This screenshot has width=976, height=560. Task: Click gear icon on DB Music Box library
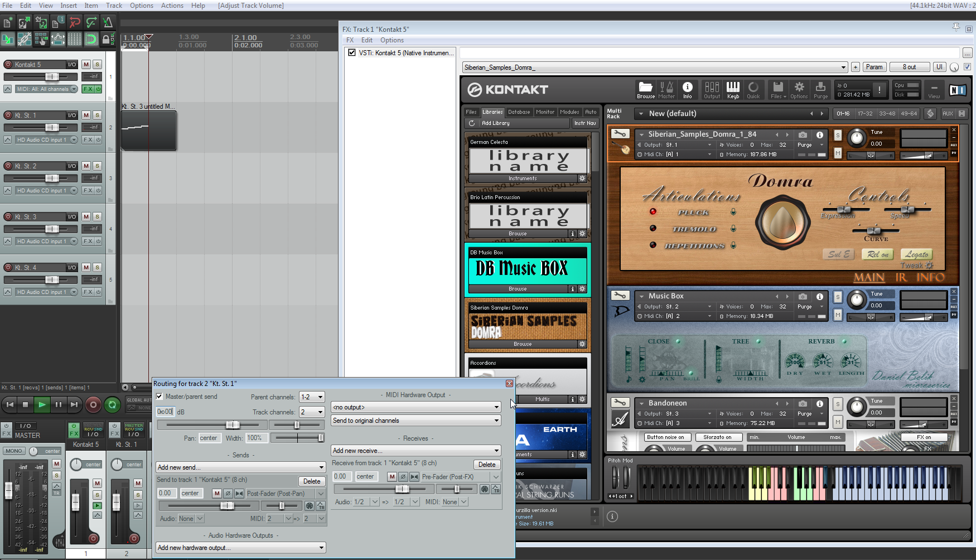(582, 289)
